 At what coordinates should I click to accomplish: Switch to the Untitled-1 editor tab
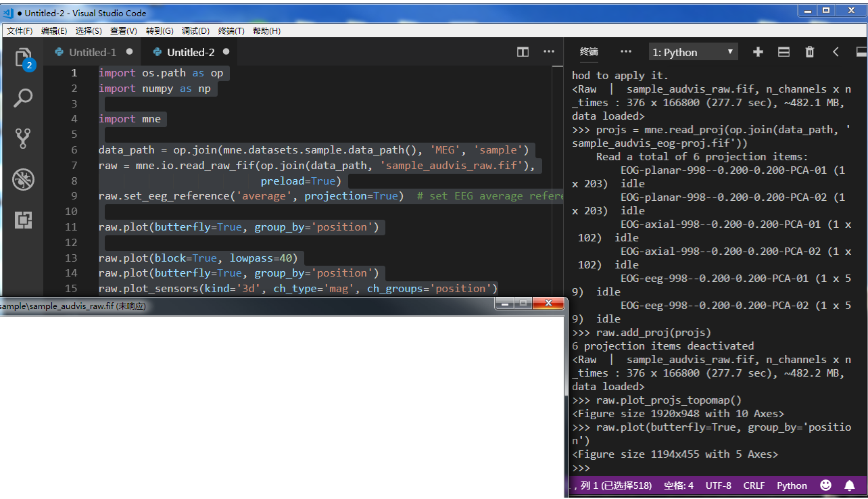pyautogui.click(x=93, y=52)
